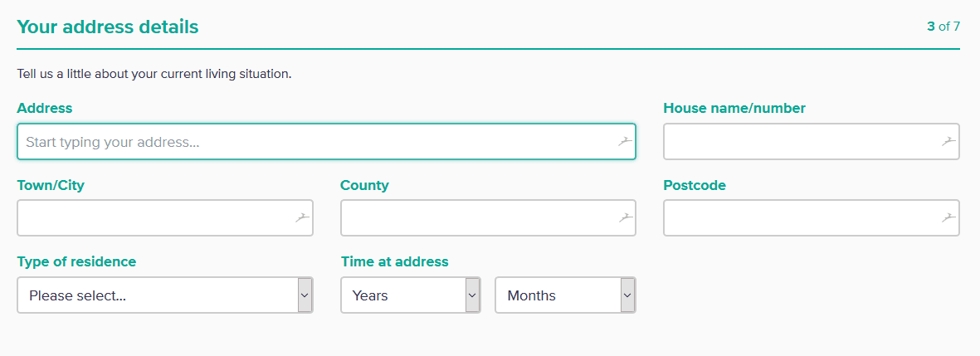Click the 'Time at address' label

[x=394, y=261]
